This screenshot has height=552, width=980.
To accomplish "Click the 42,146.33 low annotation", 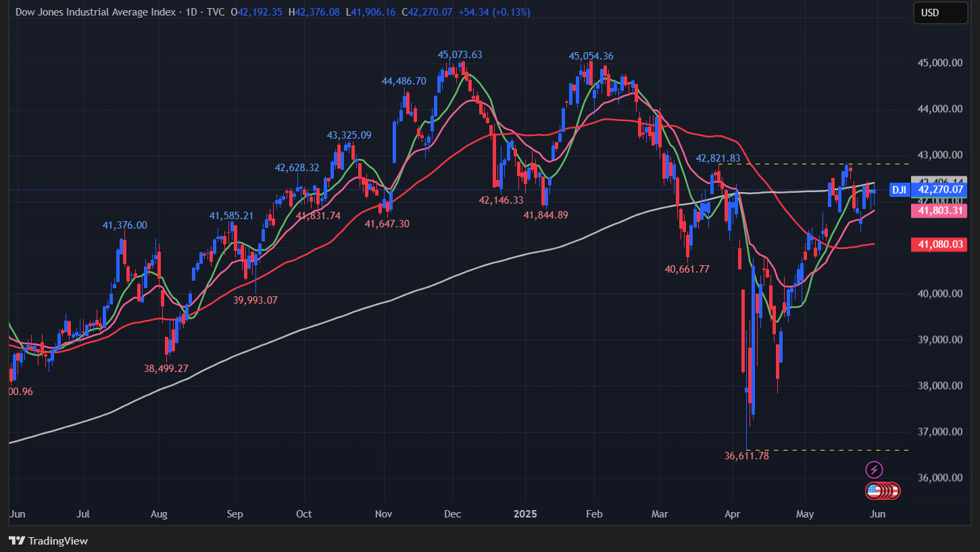I will coord(501,200).
